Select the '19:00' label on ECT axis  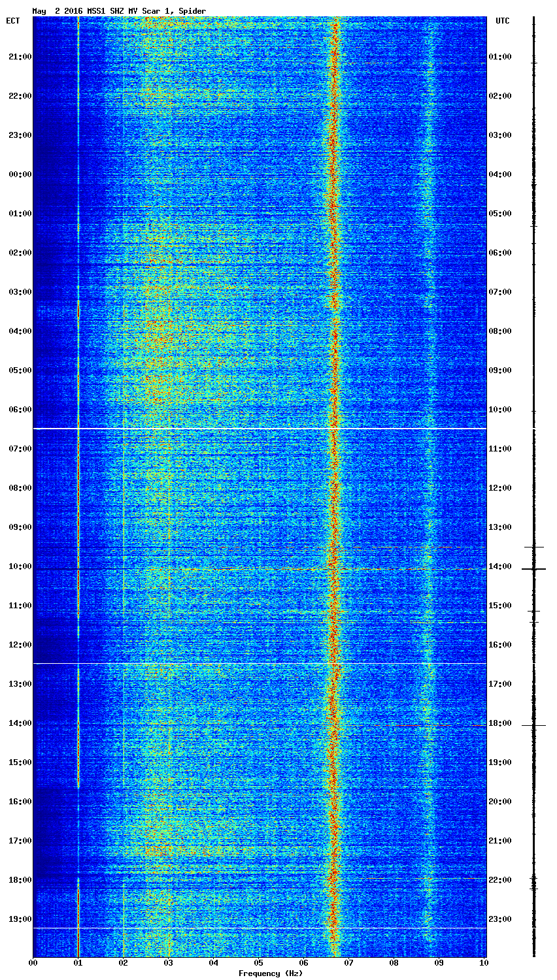coord(20,919)
